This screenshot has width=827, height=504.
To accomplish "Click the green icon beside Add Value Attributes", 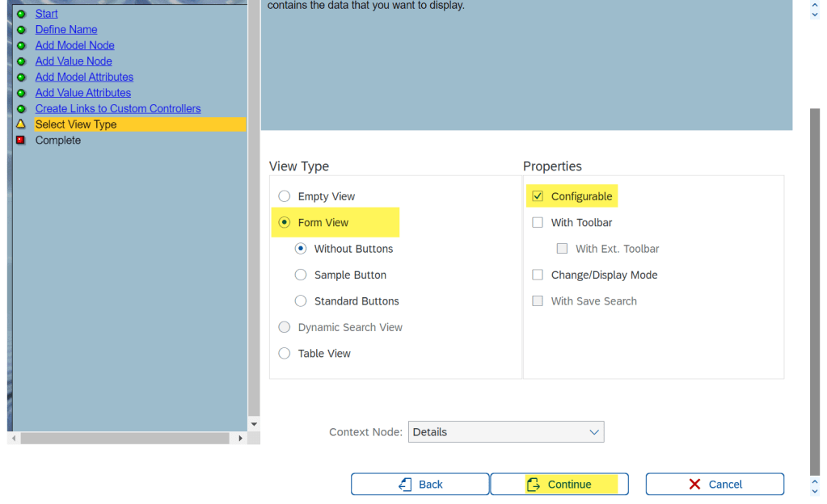I will pos(21,93).
